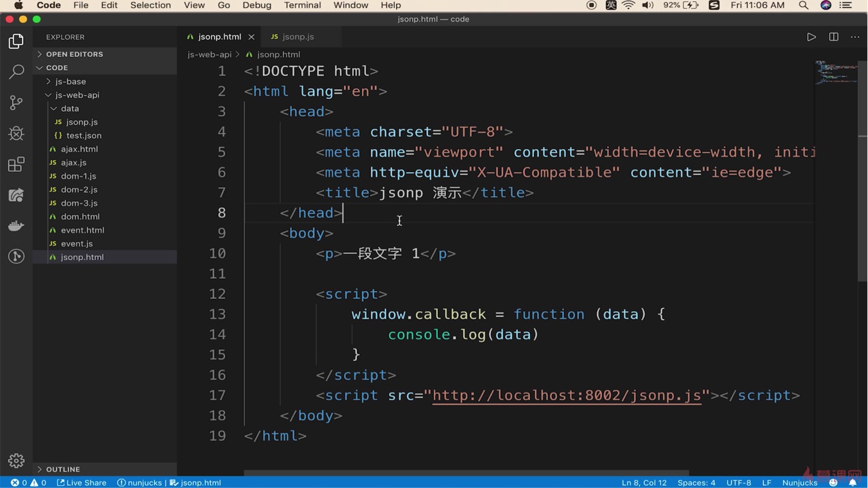Open the Edit menu

point(109,5)
